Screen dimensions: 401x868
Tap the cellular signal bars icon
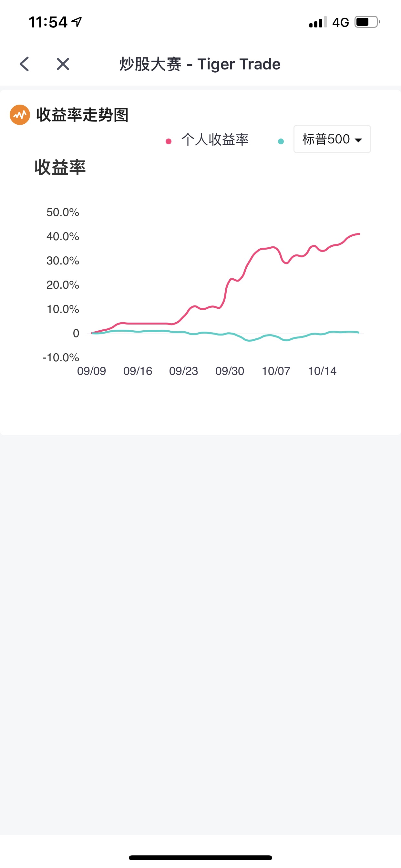click(x=318, y=22)
